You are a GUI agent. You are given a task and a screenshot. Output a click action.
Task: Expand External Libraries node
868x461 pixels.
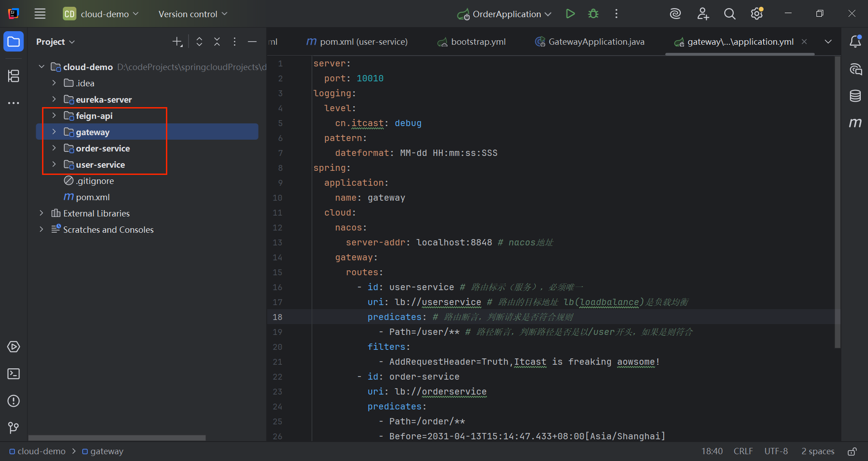42,213
